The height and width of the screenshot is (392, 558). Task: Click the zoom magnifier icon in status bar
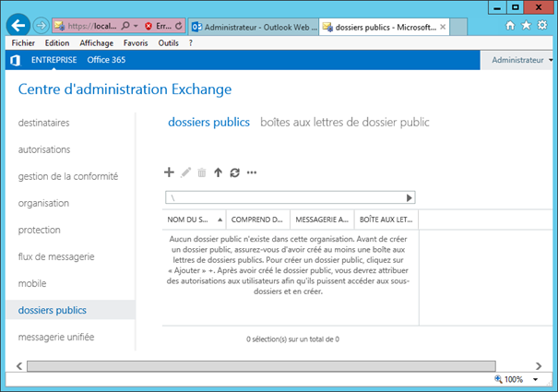click(x=498, y=379)
